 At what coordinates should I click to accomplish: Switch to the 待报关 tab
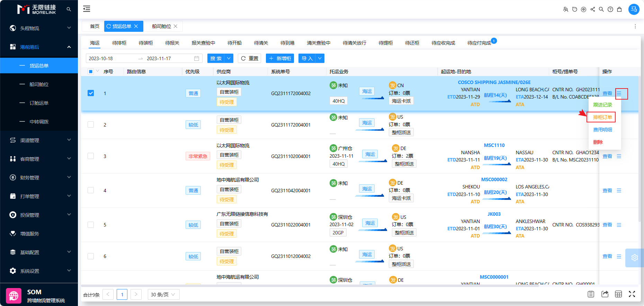[172, 43]
